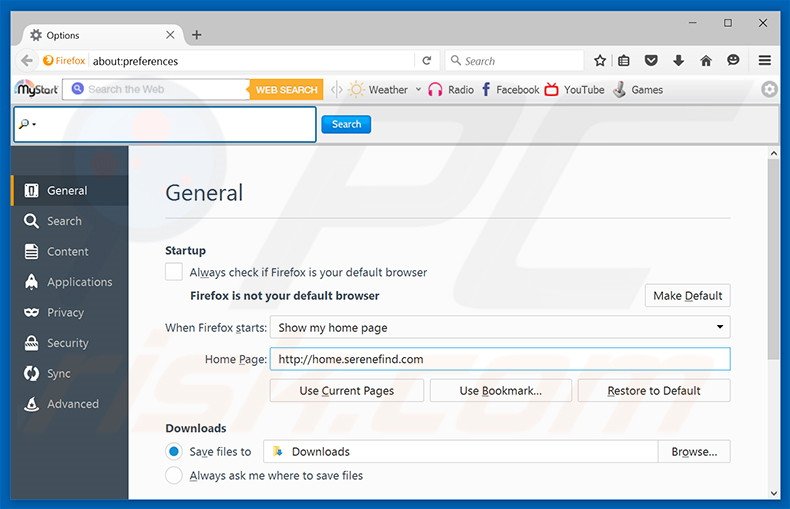This screenshot has width=790, height=509.
Task: Click the toolbar code brackets icon
Action: coord(337,90)
